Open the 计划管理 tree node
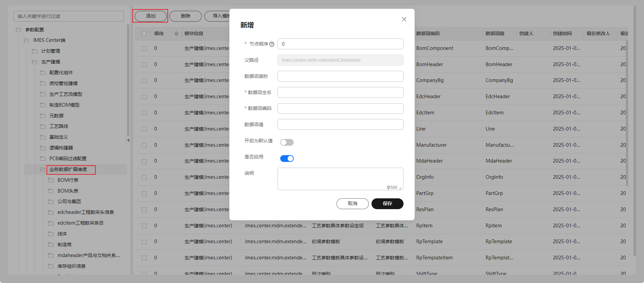 (51, 51)
